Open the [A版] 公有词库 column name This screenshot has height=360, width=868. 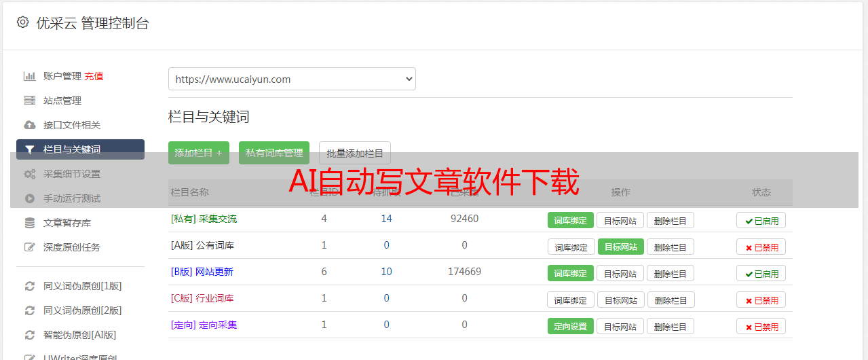tap(202, 245)
